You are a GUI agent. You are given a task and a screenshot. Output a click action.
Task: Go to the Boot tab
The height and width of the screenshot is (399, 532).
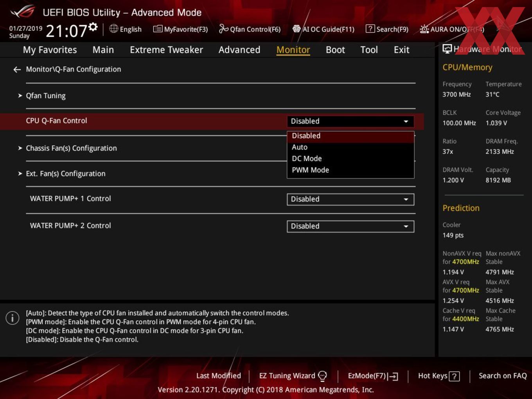tap(335, 50)
